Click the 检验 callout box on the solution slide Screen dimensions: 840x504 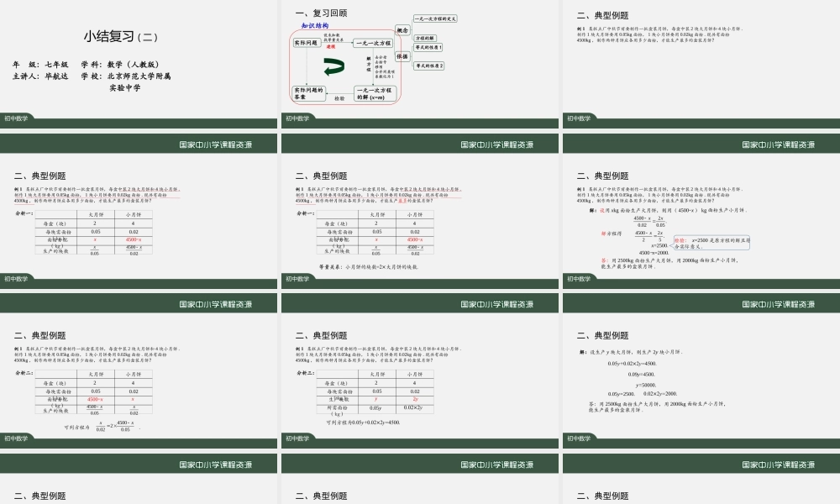pyautogui.click(x=711, y=242)
